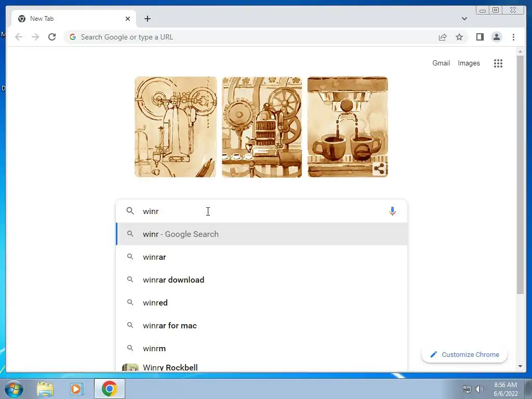Reload the current page
The image size is (532, 399).
point(52,37)
